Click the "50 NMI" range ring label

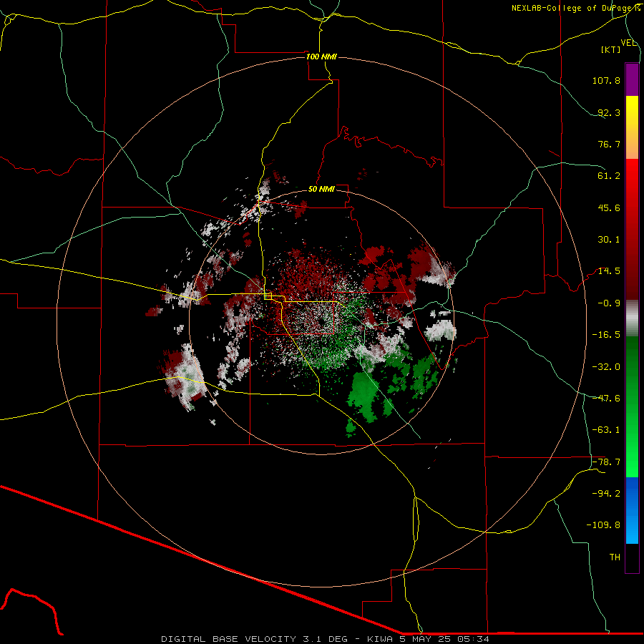coord(321,189)
